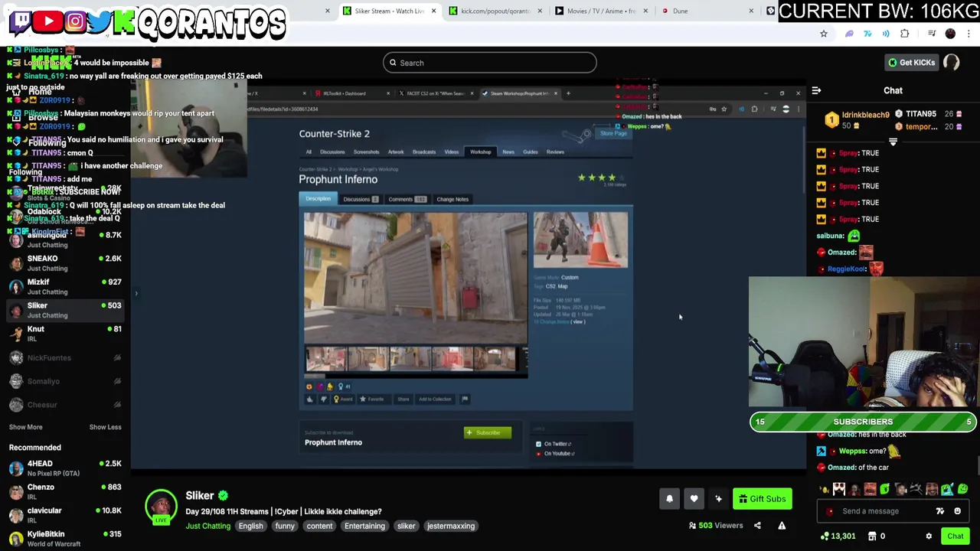Click the cone character thumbnail image
This screenshot has width=980, height=551.
580,240
